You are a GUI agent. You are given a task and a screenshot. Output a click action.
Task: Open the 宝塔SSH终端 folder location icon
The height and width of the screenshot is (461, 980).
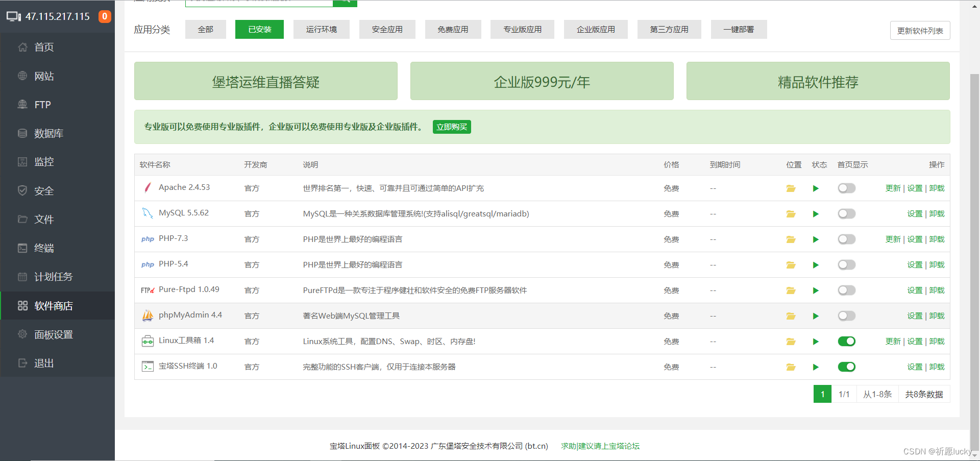791,367
